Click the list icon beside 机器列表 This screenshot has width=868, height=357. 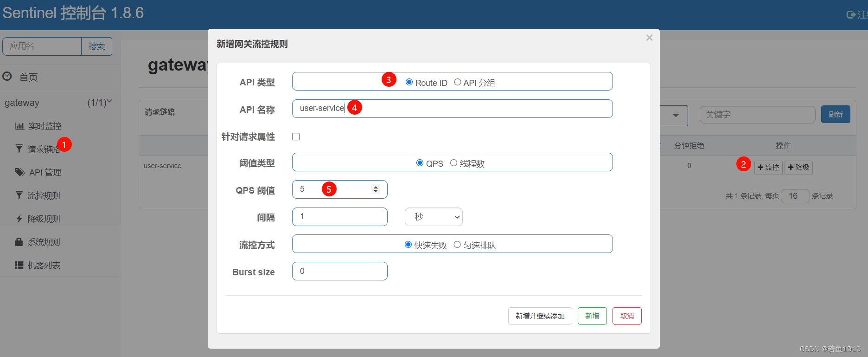pyautogui.click(x=19, y=265)
